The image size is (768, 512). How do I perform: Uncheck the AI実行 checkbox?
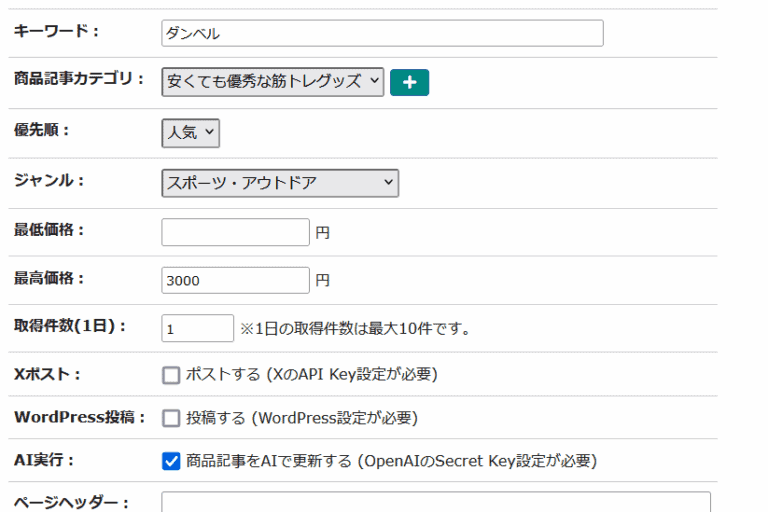tap(171, 461)
